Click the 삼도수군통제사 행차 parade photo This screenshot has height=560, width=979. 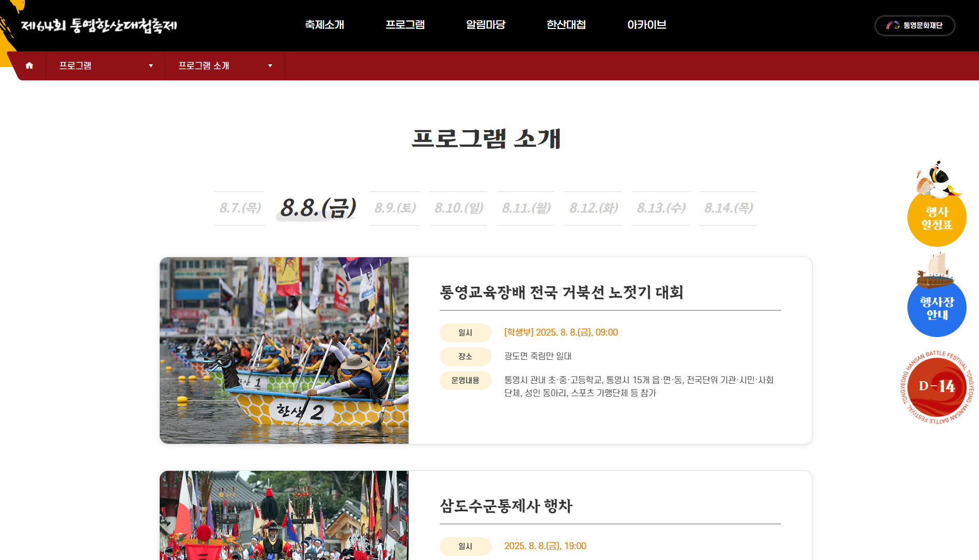click(x=284, y=515)
